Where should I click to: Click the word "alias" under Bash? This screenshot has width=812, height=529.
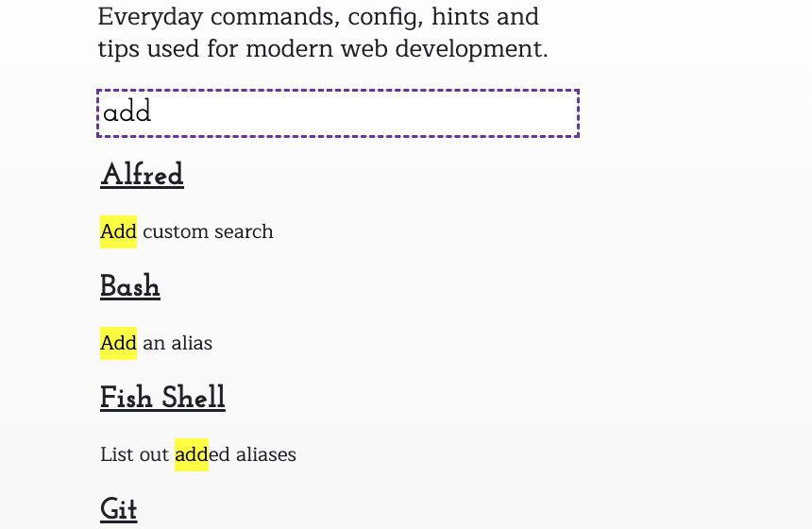click(192, 343)
